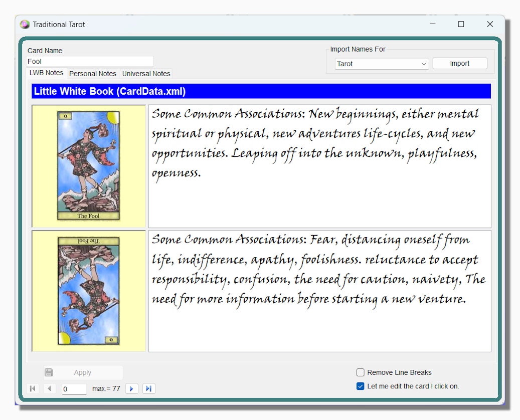The height and width of the screenshot is (420, 520).
Task: Click the card number input field
Action: (74, 389)
